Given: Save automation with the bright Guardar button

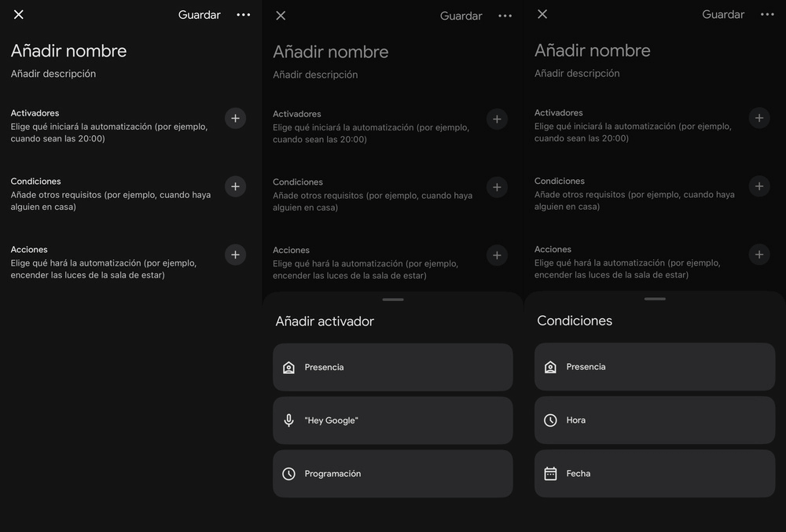Looking at the screenshot, I should [200, 14].
